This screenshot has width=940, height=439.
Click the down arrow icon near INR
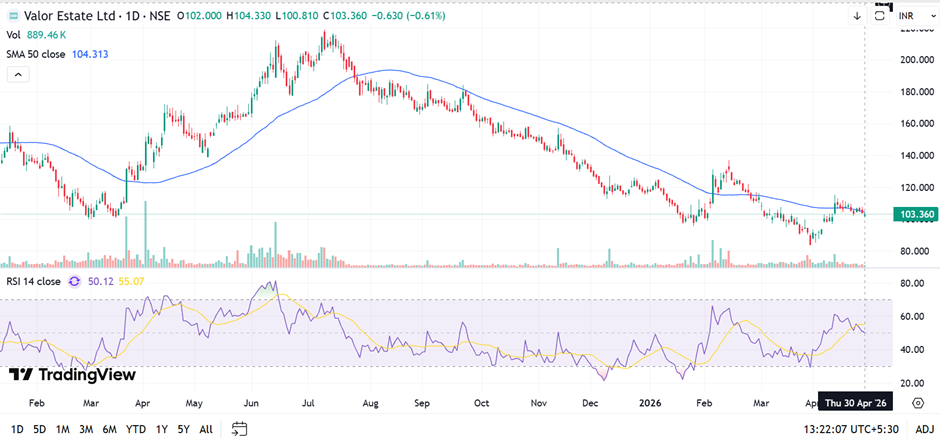[x=857, y=16]
